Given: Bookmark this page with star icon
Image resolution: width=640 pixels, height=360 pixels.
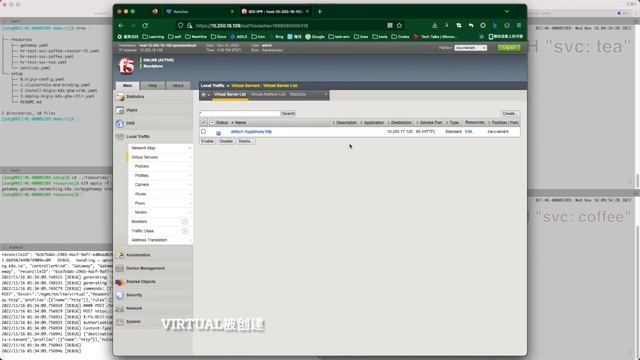Looking at the screenshot, I should click(x=399, y=25).
